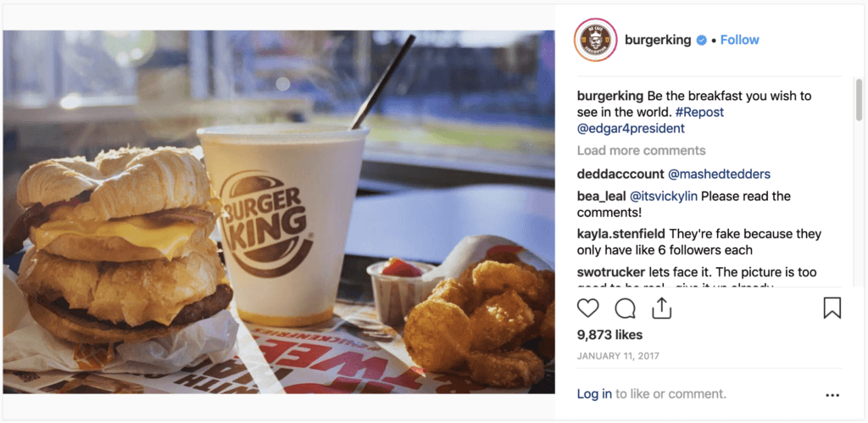Open the #Repost hashtag
868x423 pixels.
pyautogui.click(x=699, y=113)
